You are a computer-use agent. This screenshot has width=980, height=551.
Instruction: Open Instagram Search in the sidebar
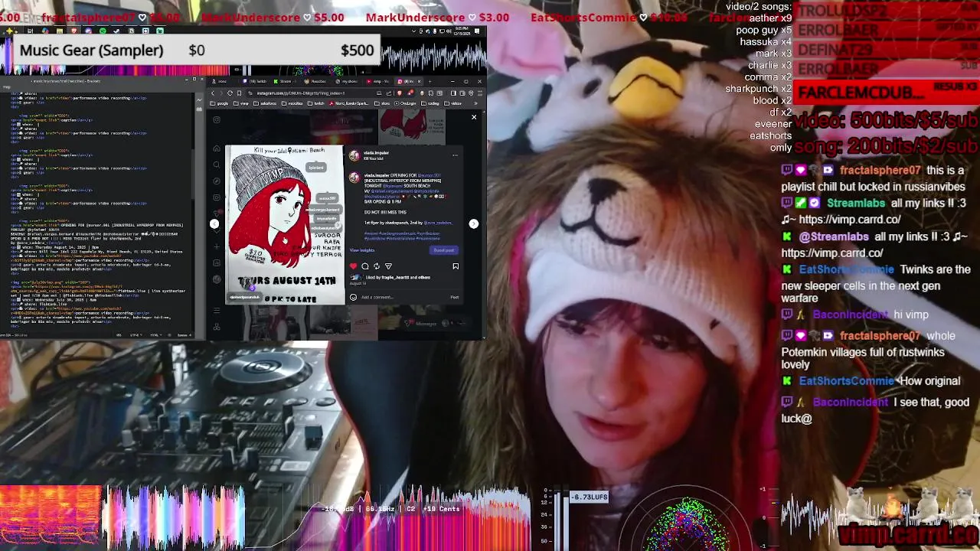pyautogui.click(x=217, y=165)
